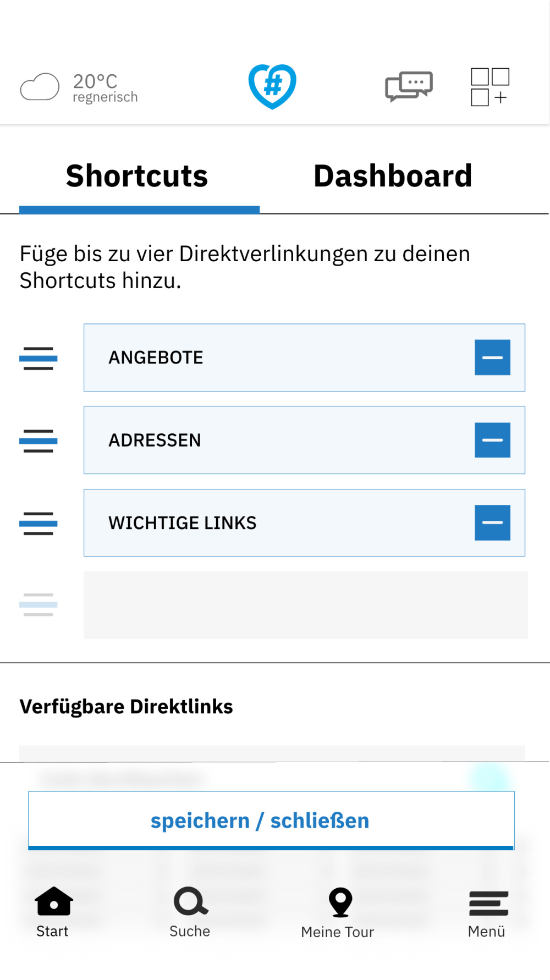This screenshot has height=980, width=550.
Task: Remove ANGEBOTE shortcut with minus button
Action: tap(492, 357)
